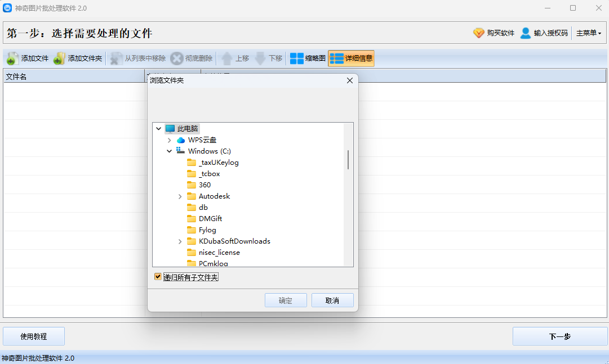The width and height of the screenshot is (609, 364).
Task: Expand the WPS云盘 tree node
Action: tap(170, 140)
